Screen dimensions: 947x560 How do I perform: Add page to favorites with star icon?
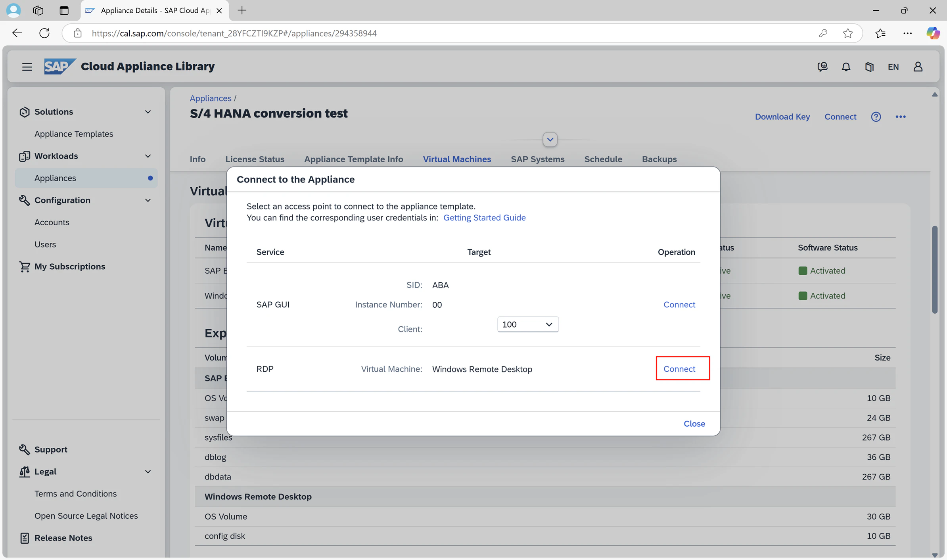[x=847, y=33]
